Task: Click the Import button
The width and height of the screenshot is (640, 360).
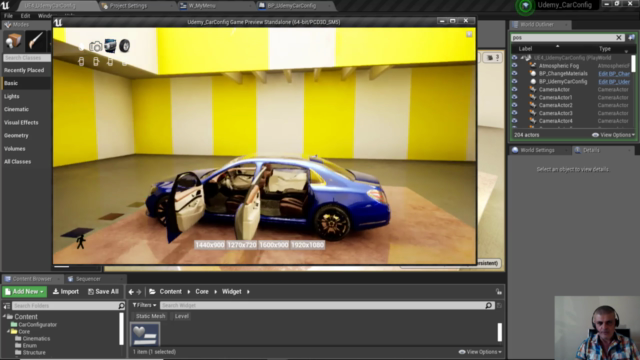Action: [x=66, y=292]
